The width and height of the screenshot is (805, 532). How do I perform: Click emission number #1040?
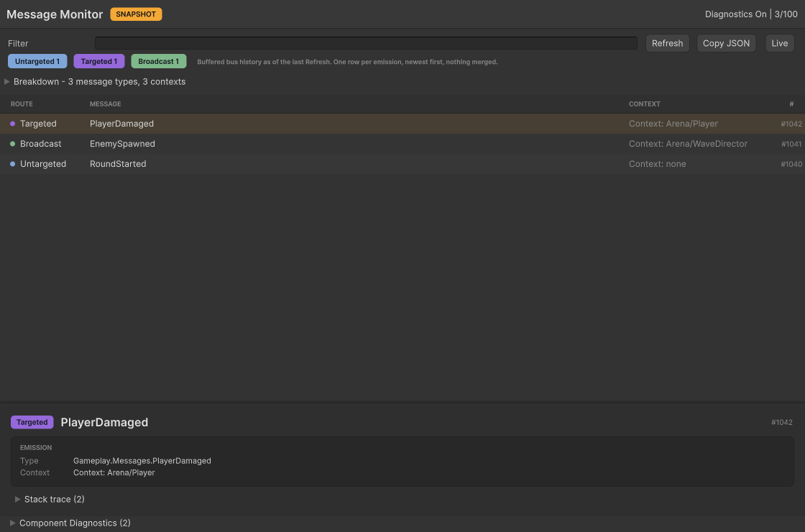pos(791,165)
